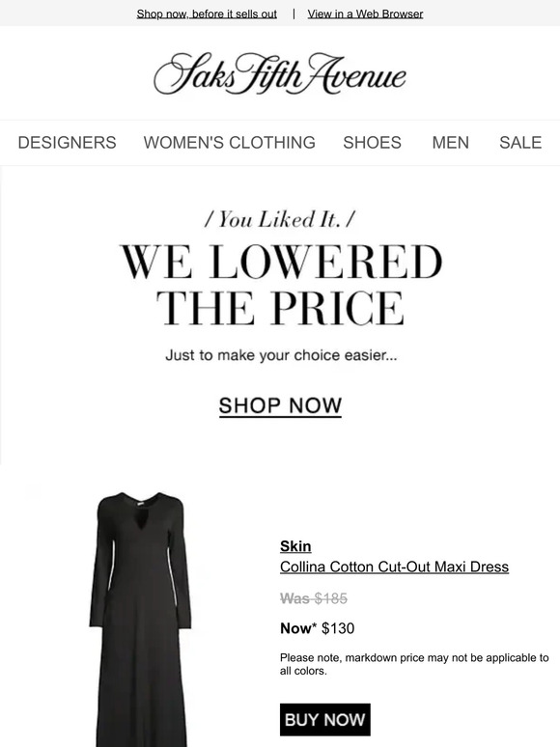
Task: Click the keyhole neckline of the dress image
Action: click(141, 521)
